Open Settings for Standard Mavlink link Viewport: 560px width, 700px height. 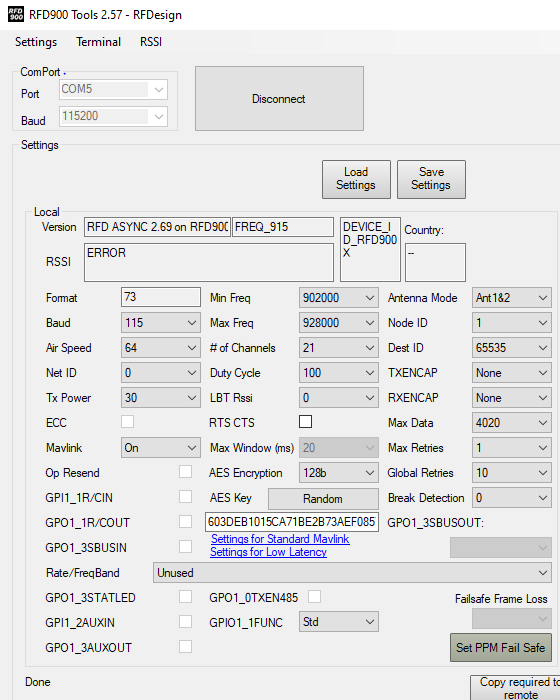[280, 539]
